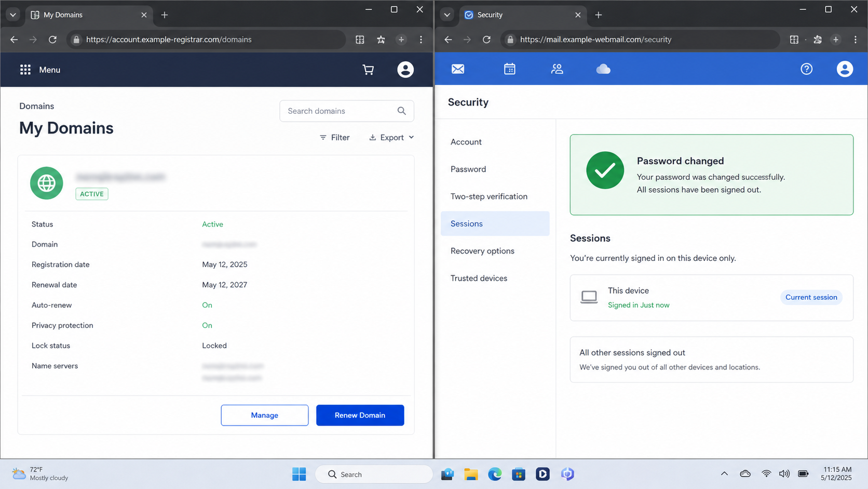Click renewal date May 12, 2027
Image resolution: width=868 pixels, height=489 pixels.
click(x=224, y=285)
